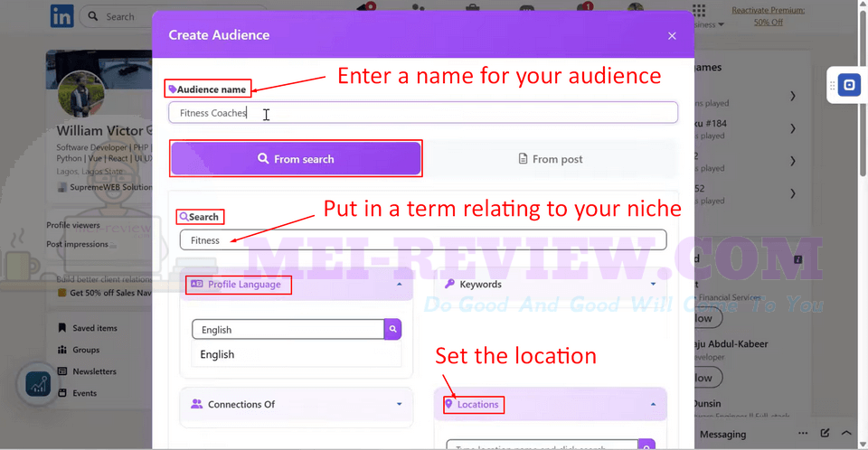
Task: Click the Keywords key icon
Action: tap(449, 284)
